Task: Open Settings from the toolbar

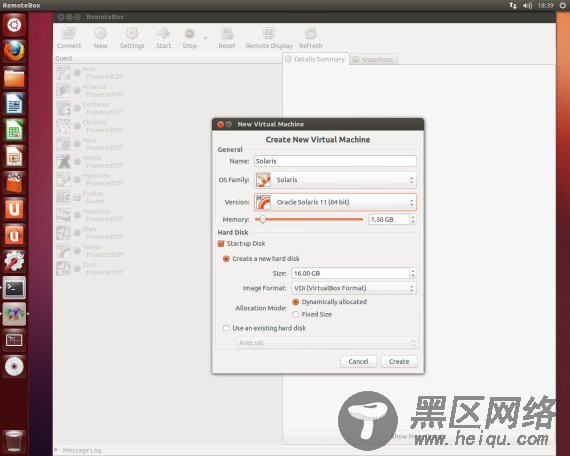Action: click(132, 38)
